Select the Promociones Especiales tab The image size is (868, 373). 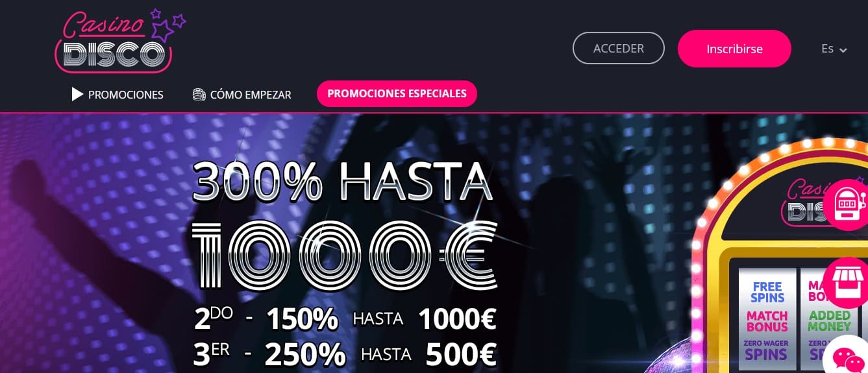tap(397, 93)
